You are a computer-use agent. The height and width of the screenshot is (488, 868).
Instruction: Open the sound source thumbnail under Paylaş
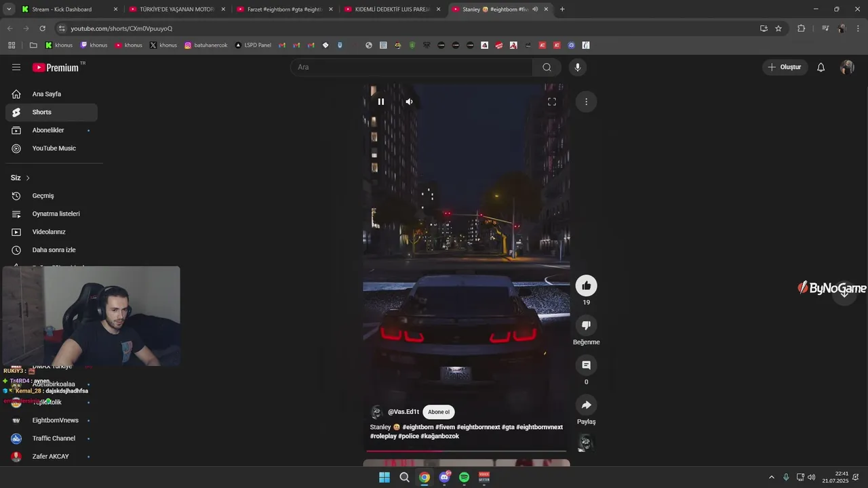[x=585, y=443]
